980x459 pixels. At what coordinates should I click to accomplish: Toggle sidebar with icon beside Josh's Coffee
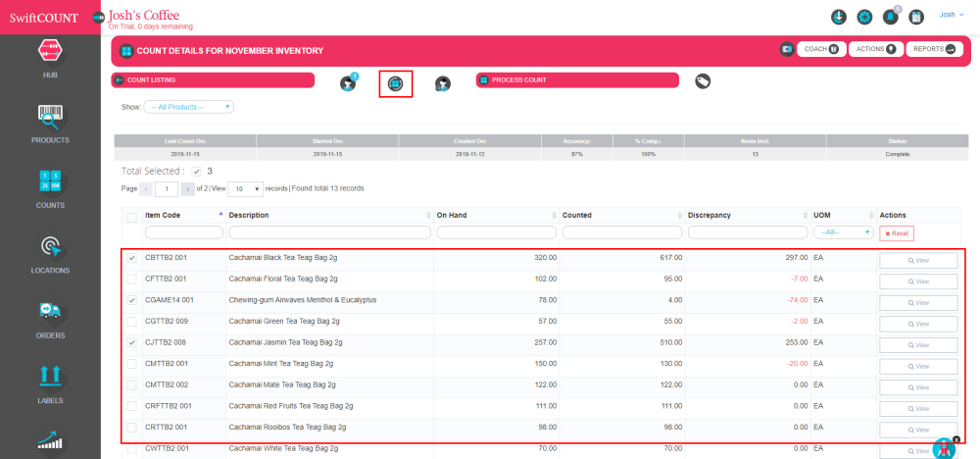98,18
